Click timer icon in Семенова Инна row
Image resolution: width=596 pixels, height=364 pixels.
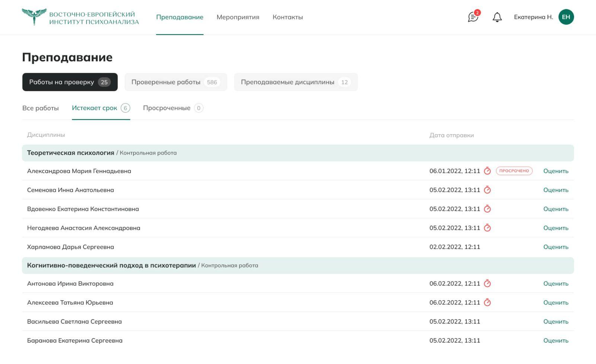(x=487, y=190)
